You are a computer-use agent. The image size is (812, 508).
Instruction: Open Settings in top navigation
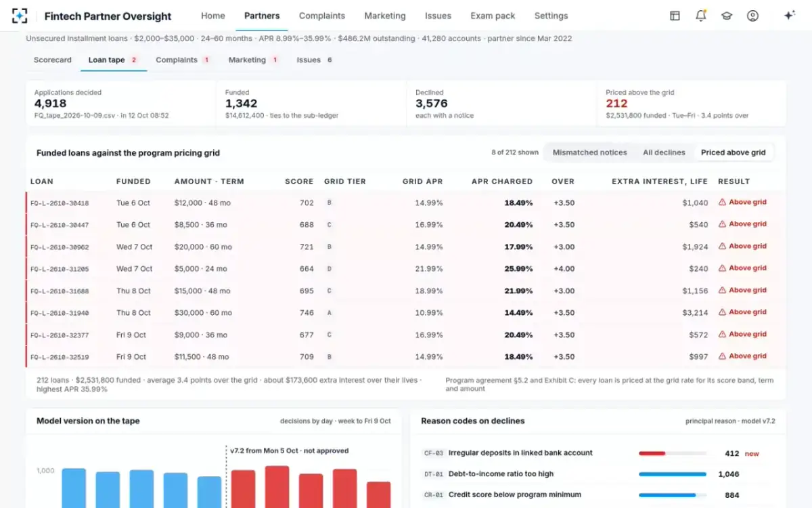click(551, 16)
